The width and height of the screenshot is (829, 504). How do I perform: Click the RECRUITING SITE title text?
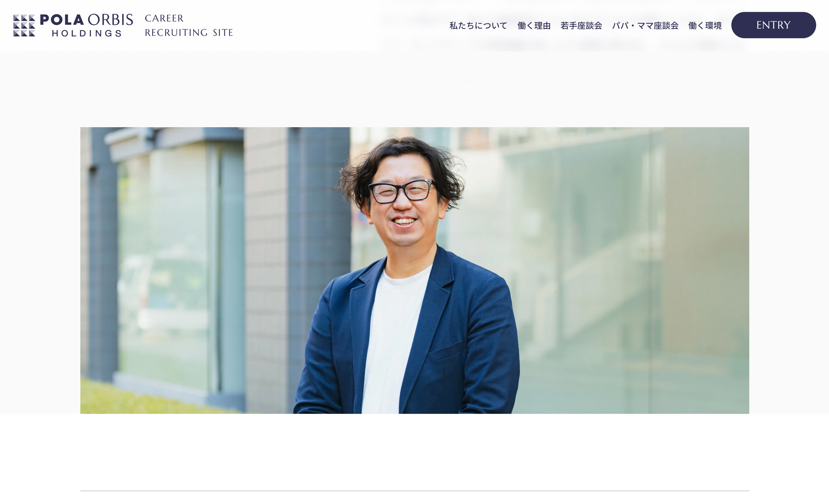[x=189, y=33]
